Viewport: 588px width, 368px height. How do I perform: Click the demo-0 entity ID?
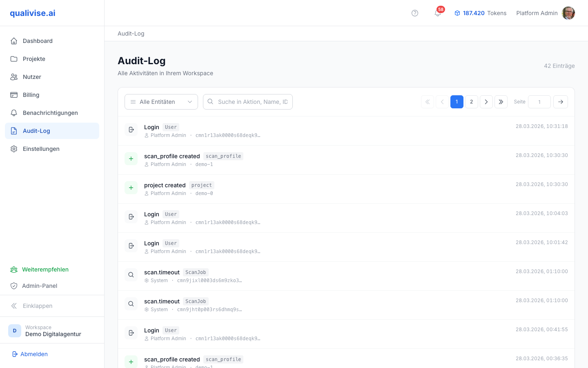204,193
